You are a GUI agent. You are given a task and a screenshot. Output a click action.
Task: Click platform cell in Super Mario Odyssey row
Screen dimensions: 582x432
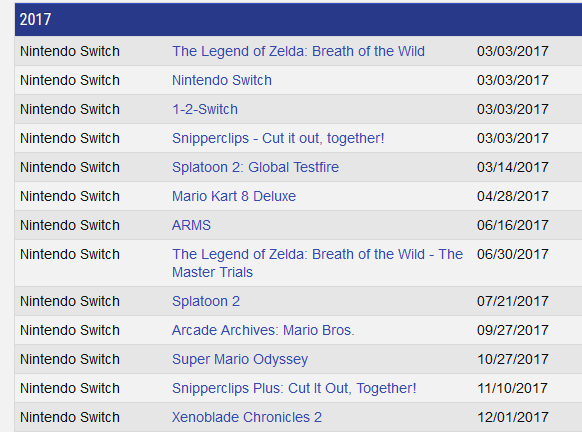(x=70, y=359)
